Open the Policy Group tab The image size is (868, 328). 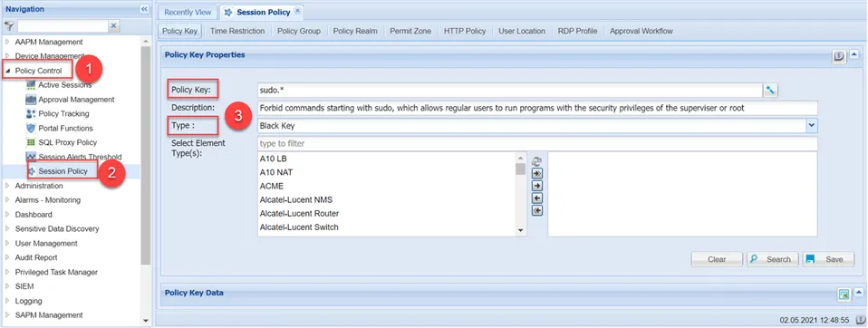299,31
